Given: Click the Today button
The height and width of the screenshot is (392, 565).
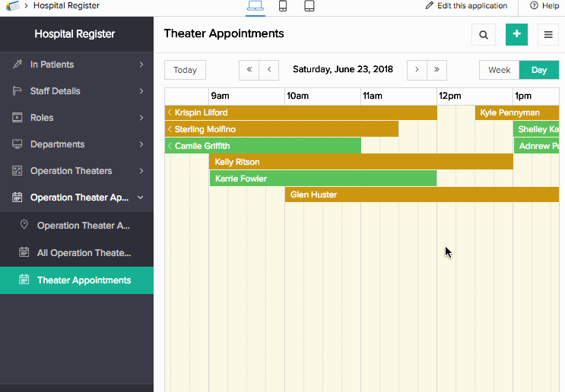Looking at the screenshot, I should (186, 70).
